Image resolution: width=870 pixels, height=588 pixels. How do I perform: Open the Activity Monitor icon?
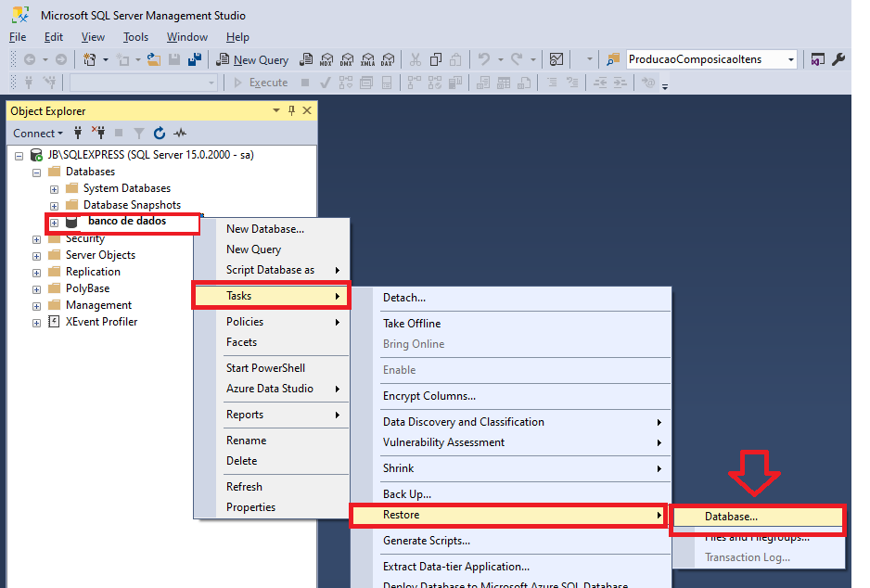click(x=556, y=59)
